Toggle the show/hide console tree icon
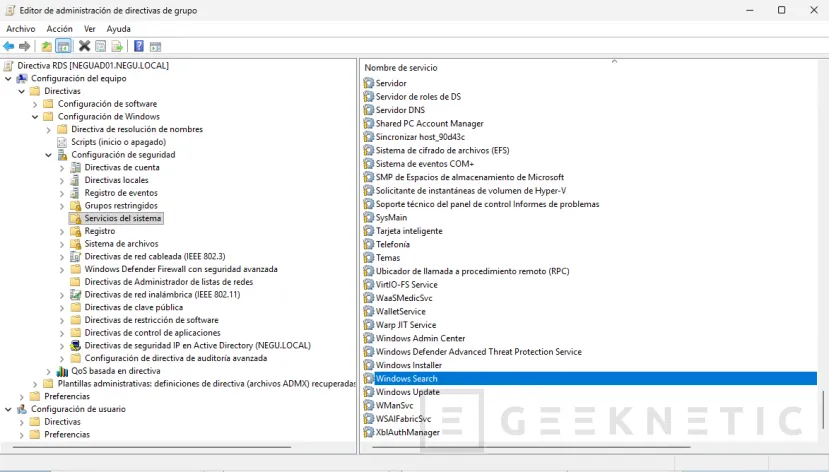Image resolution: width=829 pixels, height=472 pixels. 63,47
